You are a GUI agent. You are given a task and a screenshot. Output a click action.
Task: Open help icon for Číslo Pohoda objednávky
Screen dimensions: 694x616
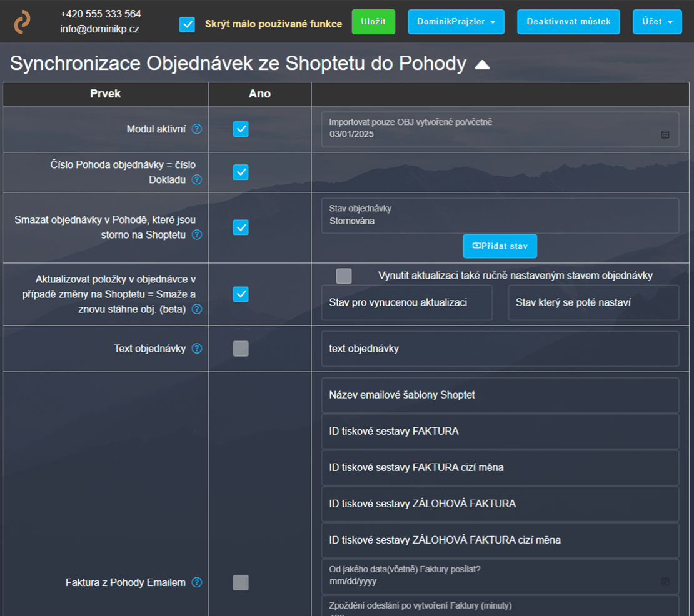(196, 179)
